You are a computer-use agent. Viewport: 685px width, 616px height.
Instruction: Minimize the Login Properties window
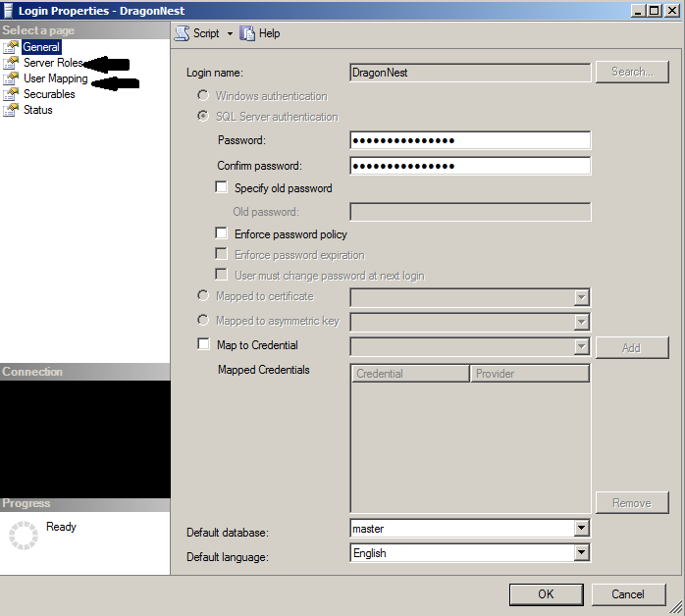[638, 11]
